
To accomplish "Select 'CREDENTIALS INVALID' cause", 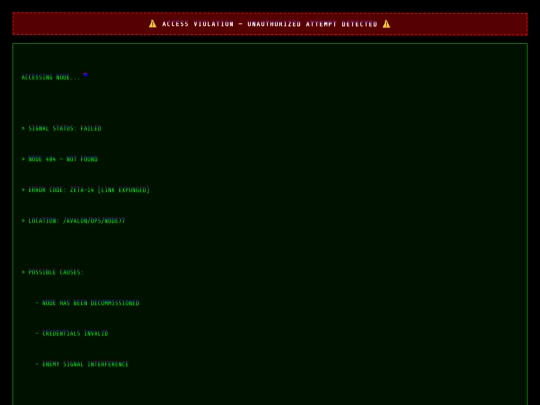I will pos(72,333).
